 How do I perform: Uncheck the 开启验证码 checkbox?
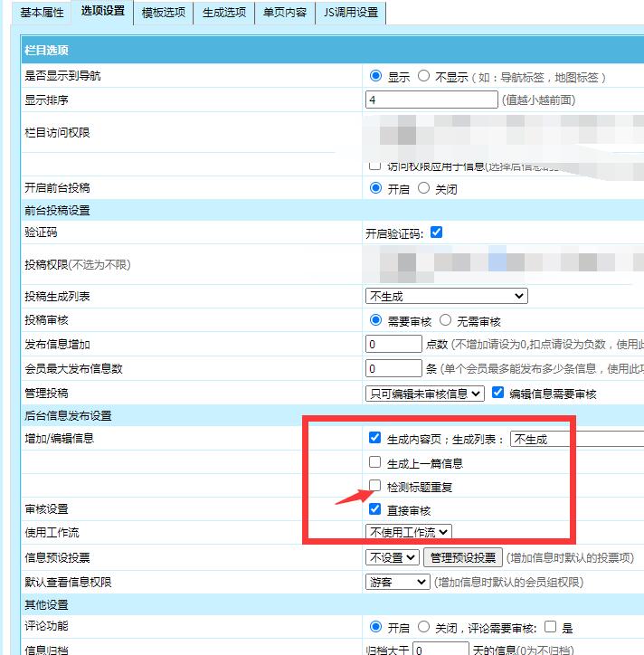(x=437, y=233)
